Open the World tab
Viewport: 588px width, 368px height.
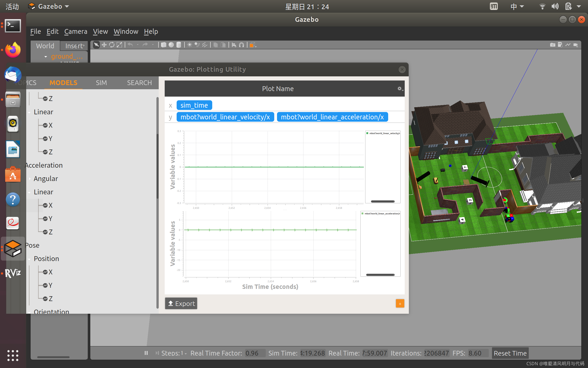click(x=45, y=46)
